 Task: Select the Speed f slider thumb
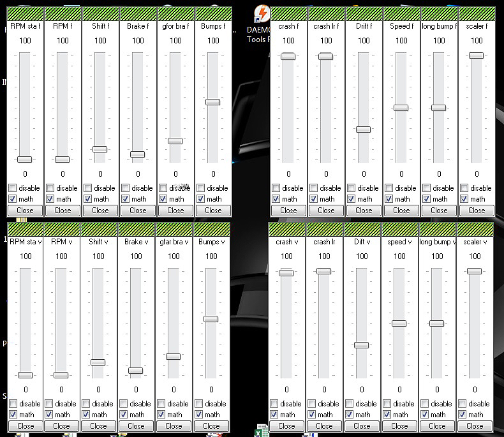pos(401,108)
